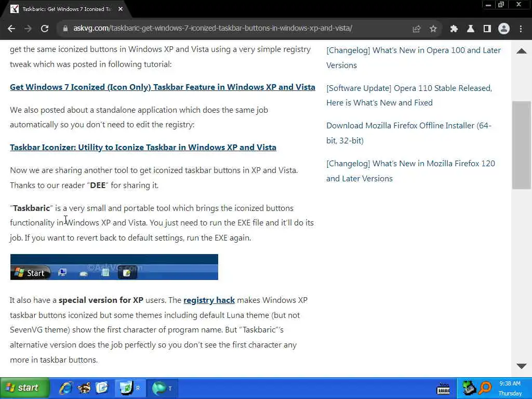Click the text special version for XP
Screen dimensions: 532x399
pos(101,300)
